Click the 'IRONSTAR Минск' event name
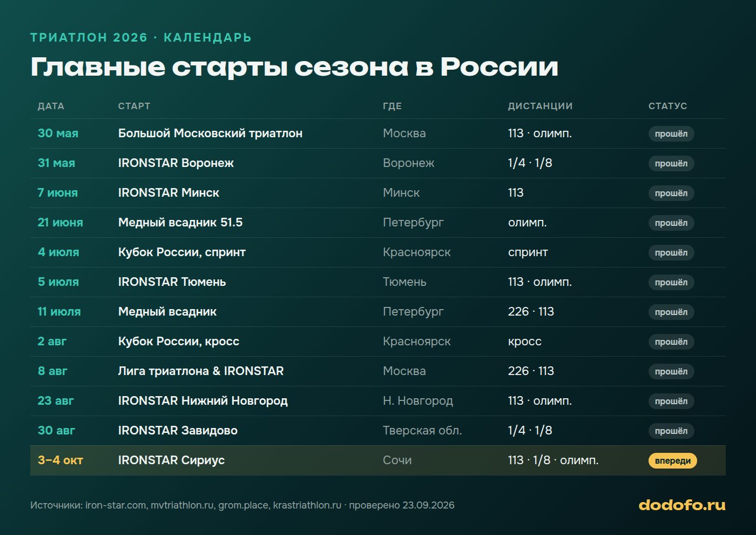Image resolution: width=756 pixels, height=535 pixels. click(x=168, y=193)
